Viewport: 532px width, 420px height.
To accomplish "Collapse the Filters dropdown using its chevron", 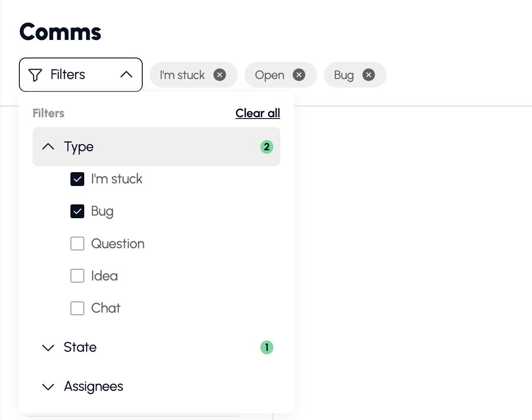I will pyautogui.click(x=126, y=75).
